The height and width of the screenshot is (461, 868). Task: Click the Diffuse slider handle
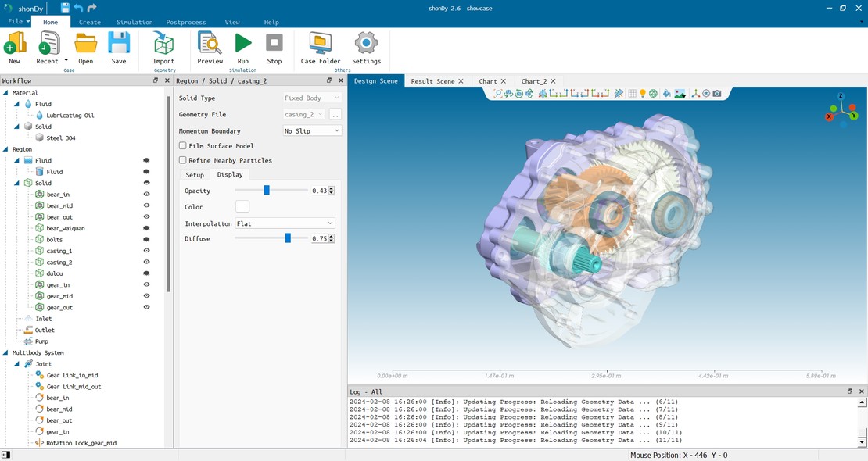tap(288, 238)
